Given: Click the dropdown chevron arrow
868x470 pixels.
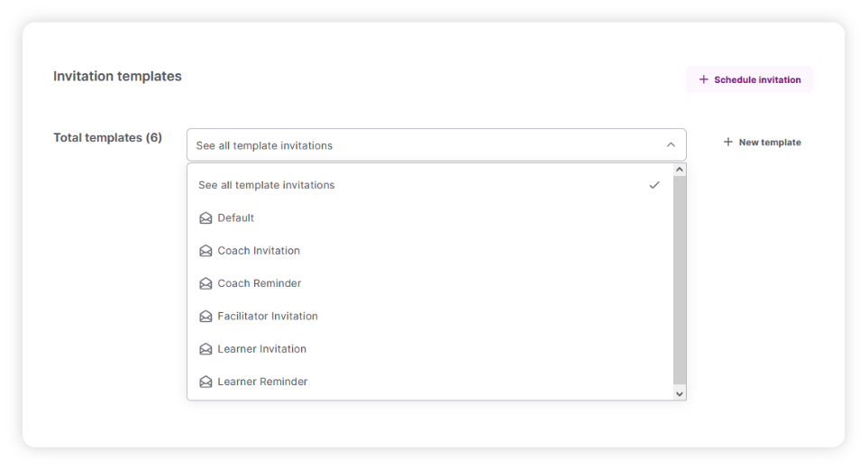Looking at the screenshot, I should (671, 145).
